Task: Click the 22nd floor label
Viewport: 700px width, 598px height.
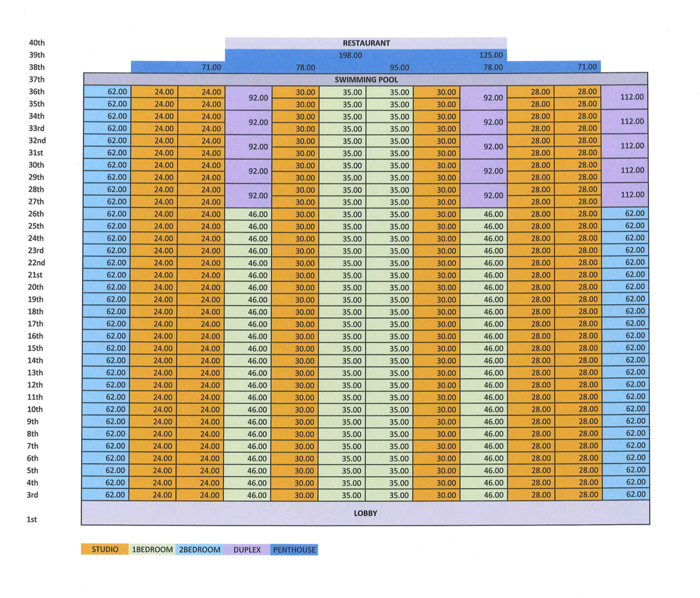Action: coord(36,263)
